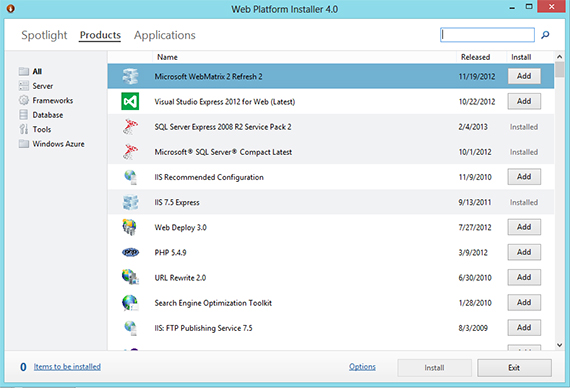Click the Visual Studio Express 2012 green icon
This screenshot has height=388, width=570.
point(130,101)
